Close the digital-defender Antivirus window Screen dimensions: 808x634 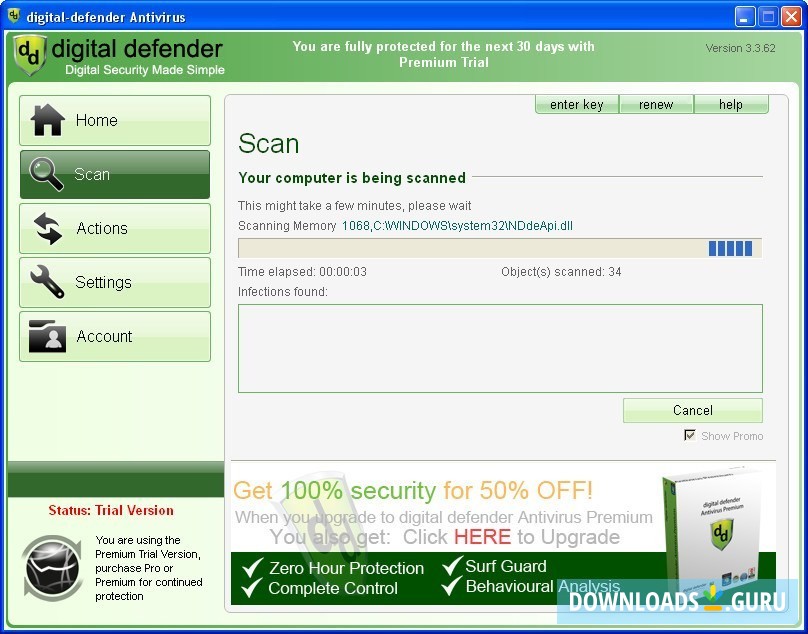pos(790,17)
